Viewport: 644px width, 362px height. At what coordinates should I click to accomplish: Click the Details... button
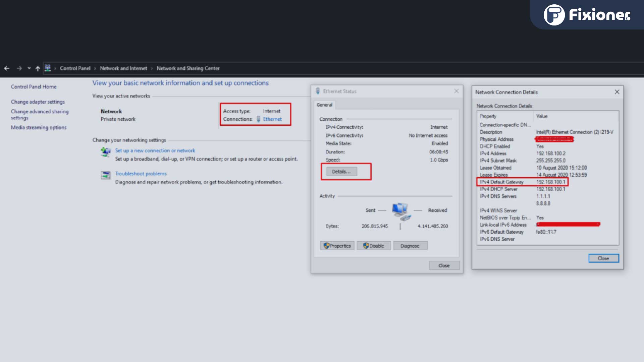pyautogui.click(x=341, y=172)
